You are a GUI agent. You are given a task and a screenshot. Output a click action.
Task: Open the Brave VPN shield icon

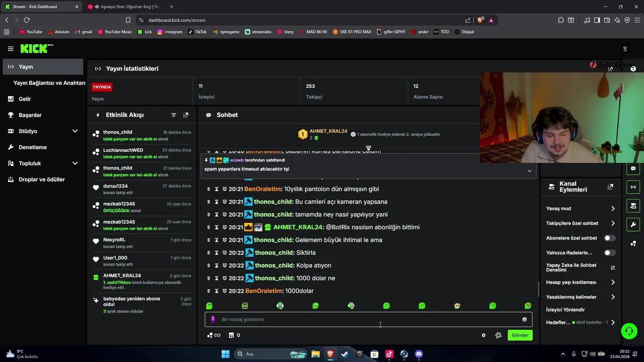coord(627,20)
